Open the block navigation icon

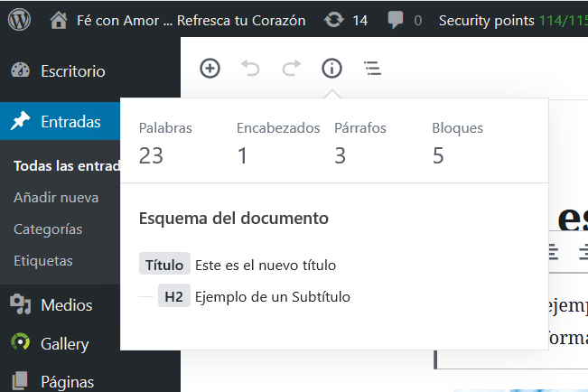(x=371, y=68)
